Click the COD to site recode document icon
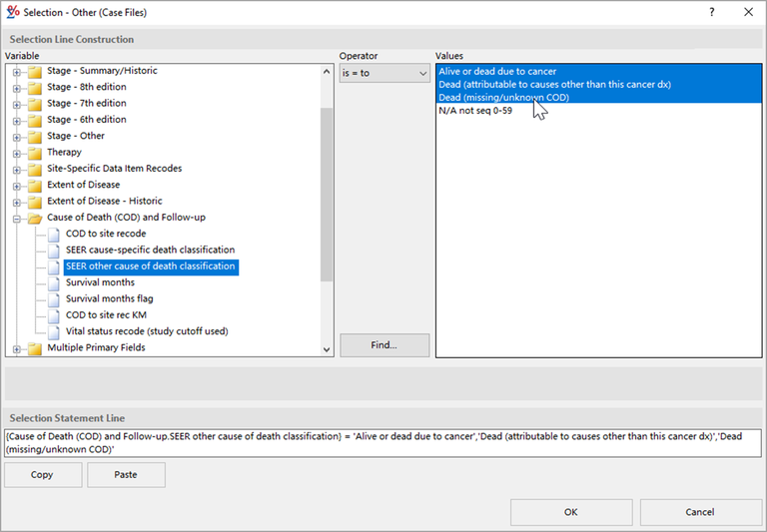Screen dimensions: 767x532 click(54, 234)
